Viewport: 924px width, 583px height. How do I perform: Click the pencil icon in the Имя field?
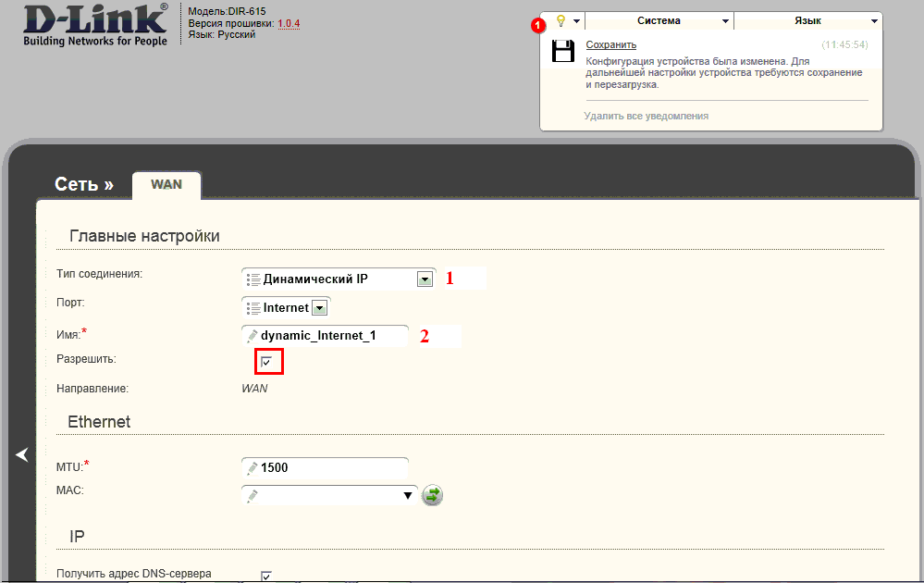pyautogui.click(x=253, y=336)
